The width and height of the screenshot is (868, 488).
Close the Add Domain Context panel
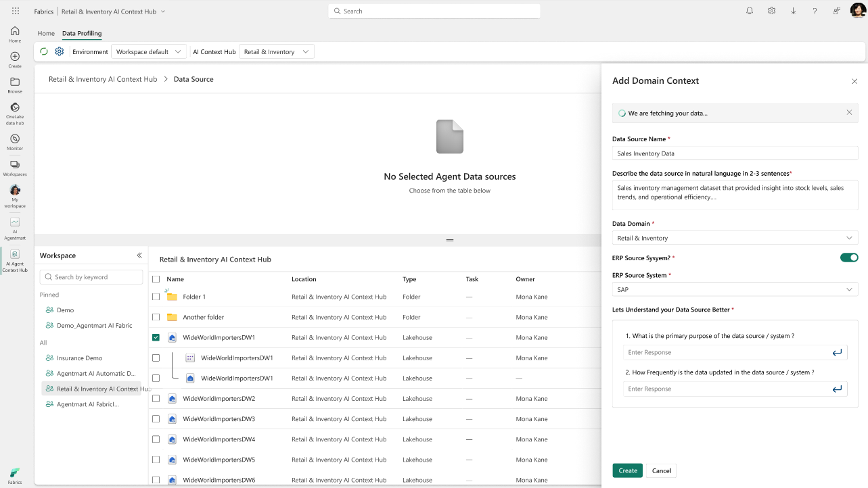854,81
